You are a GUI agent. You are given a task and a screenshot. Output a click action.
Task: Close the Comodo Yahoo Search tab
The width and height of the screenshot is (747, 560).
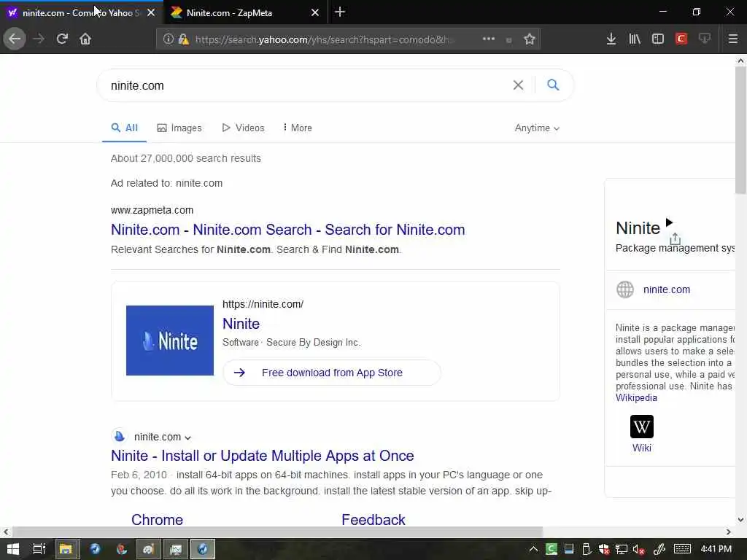[x=151, y=13]
